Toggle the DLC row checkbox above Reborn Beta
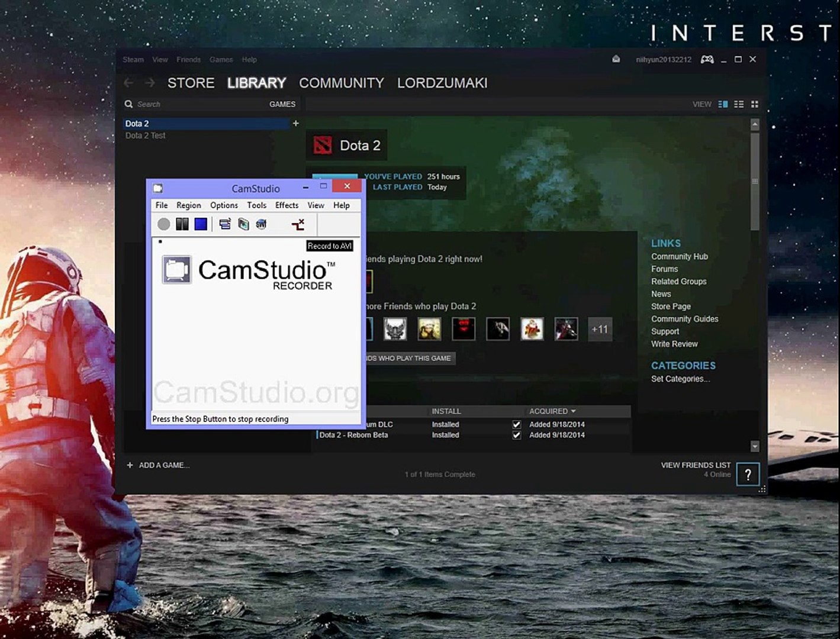 [517, 424]
